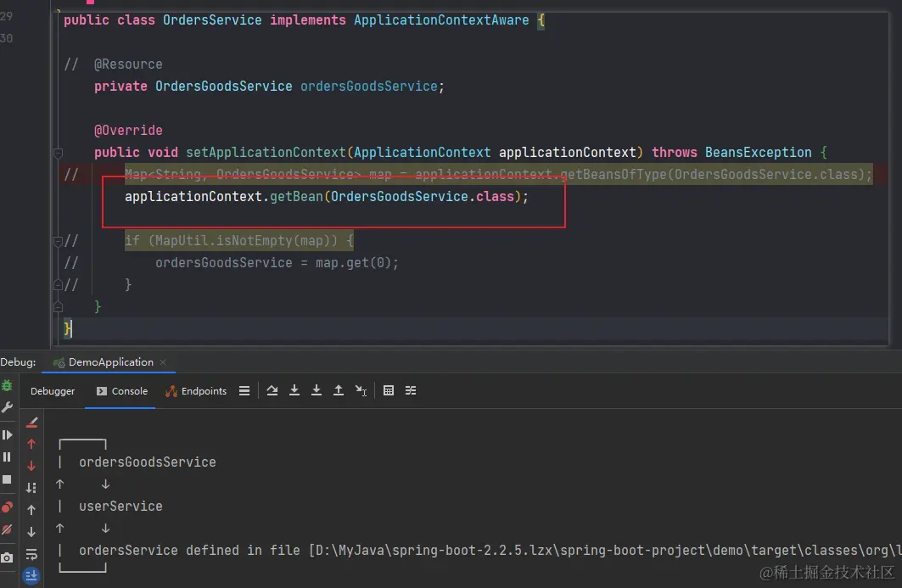Jump down with red down arrow
The image size is (902, 588).
pos(31,466)
